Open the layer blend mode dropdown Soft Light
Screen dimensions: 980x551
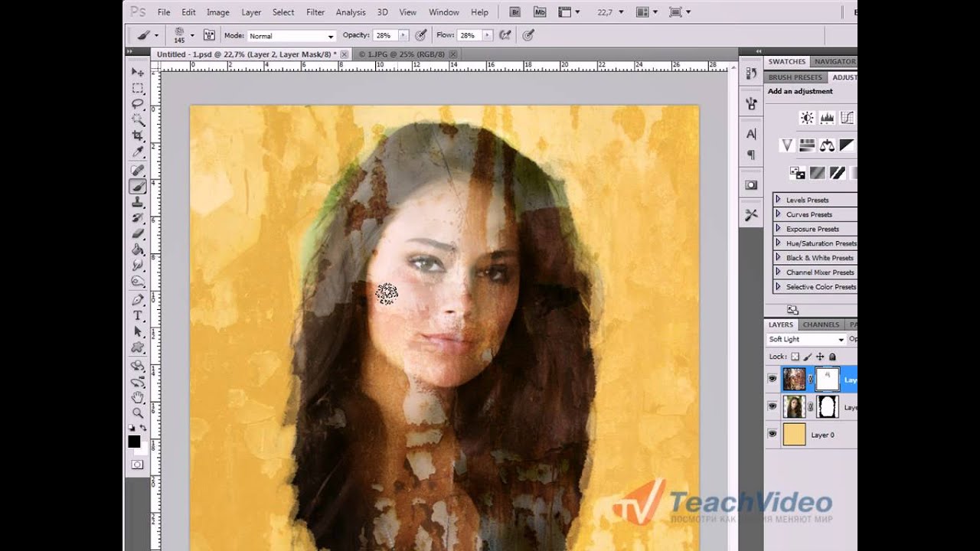point(806,339)
